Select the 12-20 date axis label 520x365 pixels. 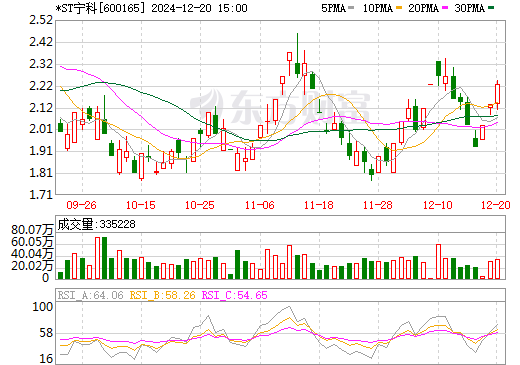[496, 205]
